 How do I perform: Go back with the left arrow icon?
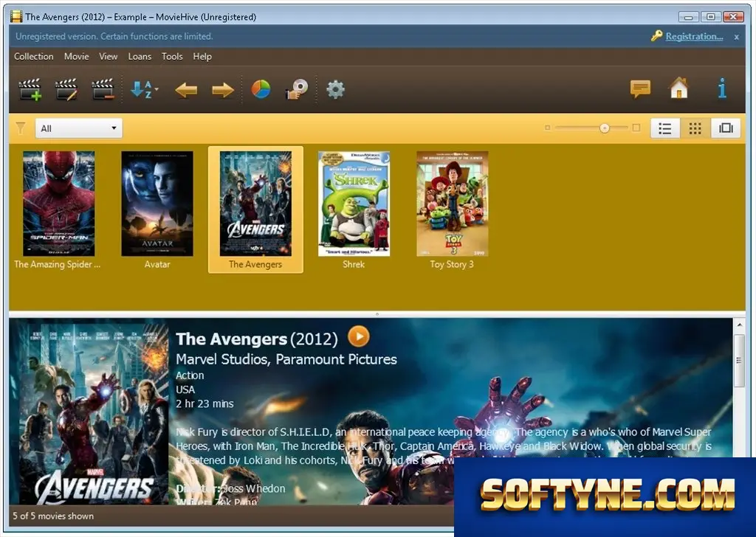coord(186,89)
